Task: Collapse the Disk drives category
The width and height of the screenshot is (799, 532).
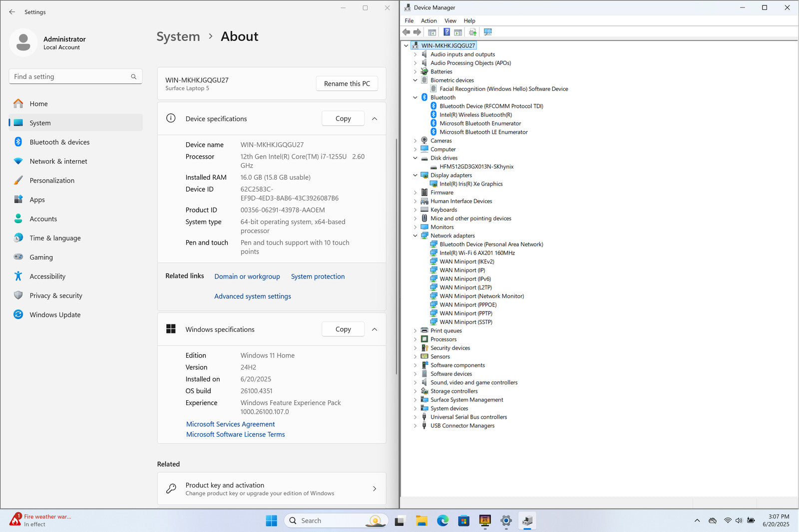Action: (415, 158)
